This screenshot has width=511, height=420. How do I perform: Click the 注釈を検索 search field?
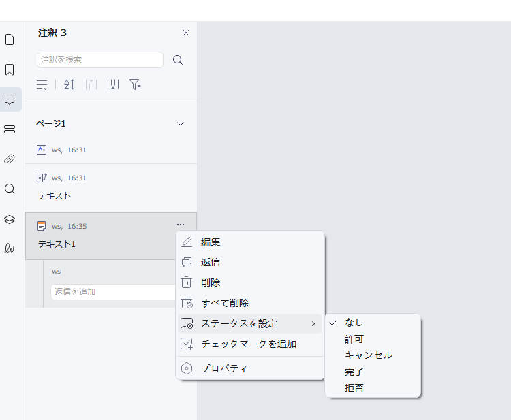coord(100,60)
